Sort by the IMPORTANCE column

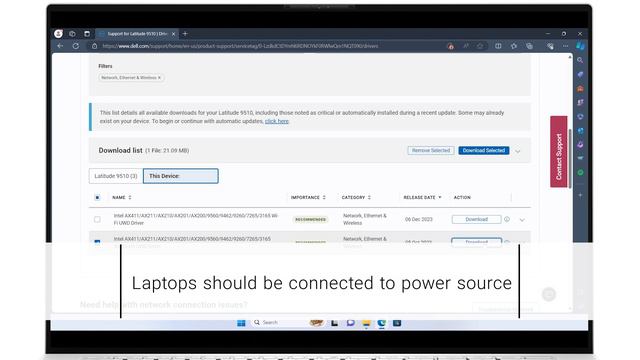(x=308, y=198)
